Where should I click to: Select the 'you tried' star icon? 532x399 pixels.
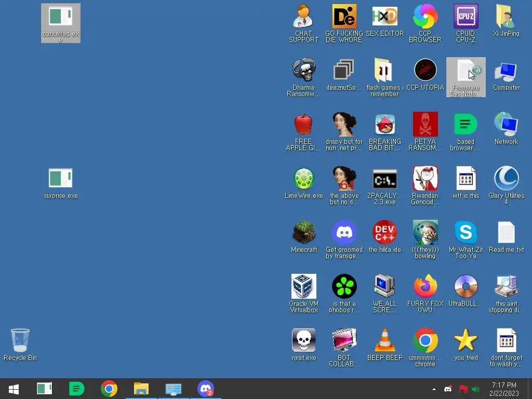466,344
